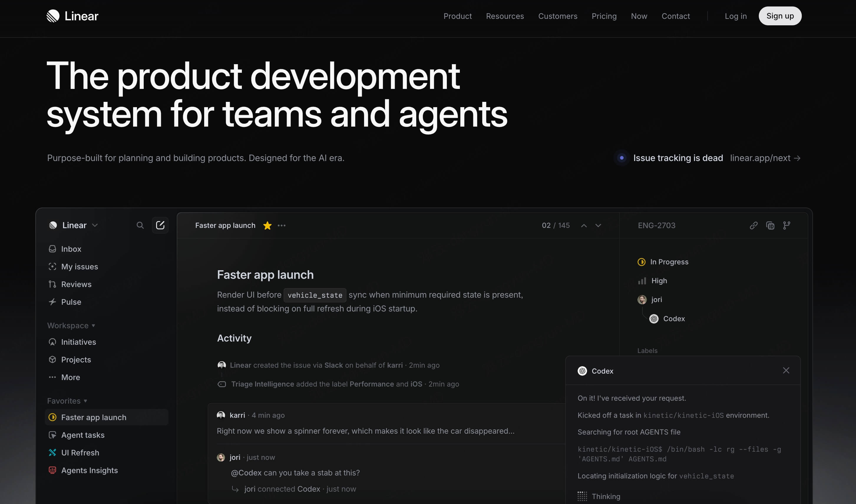Click the Codex logo in panel header
Screen dimensions: 856x504
point(582,371)
